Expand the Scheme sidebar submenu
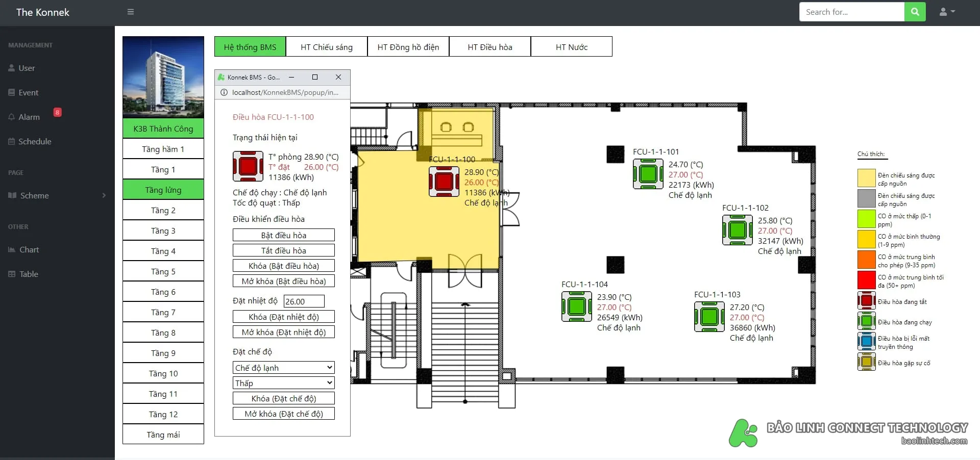The height and width of the screenshot is (460, 980). coord(57,195)
